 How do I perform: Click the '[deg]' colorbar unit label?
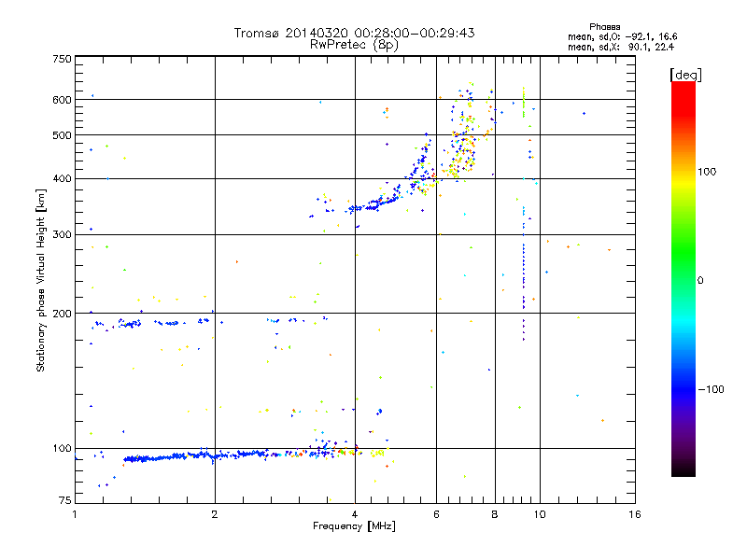click(685, 75)
